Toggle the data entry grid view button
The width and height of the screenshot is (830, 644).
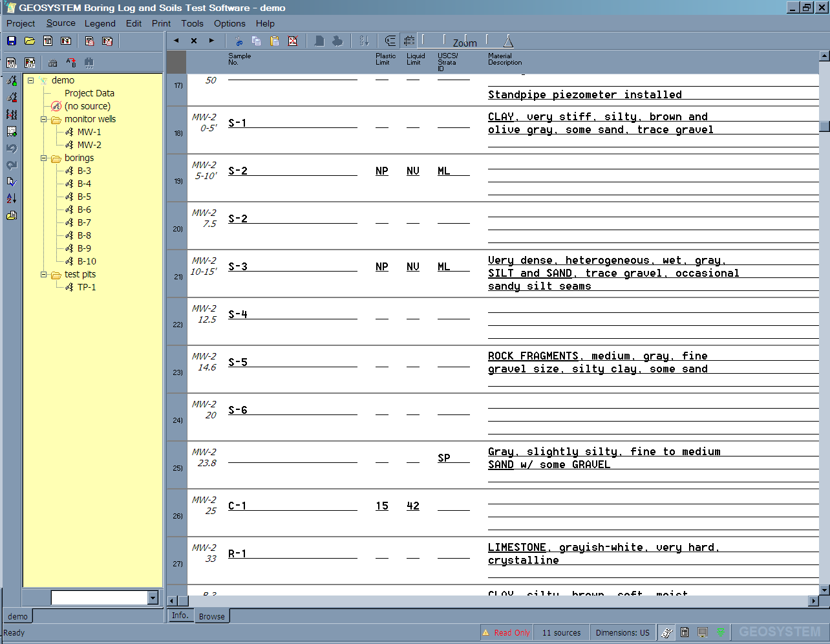point(409,41)
